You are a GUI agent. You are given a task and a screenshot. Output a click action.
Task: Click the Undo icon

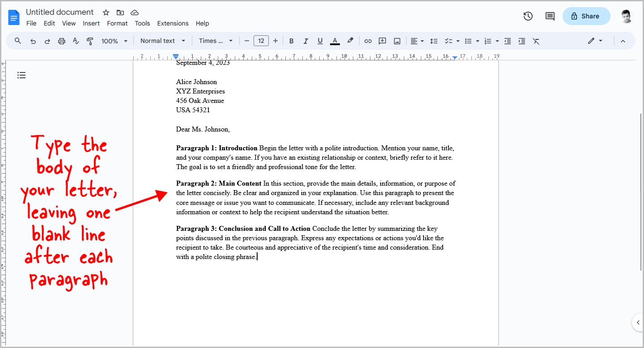click(33, 41)
